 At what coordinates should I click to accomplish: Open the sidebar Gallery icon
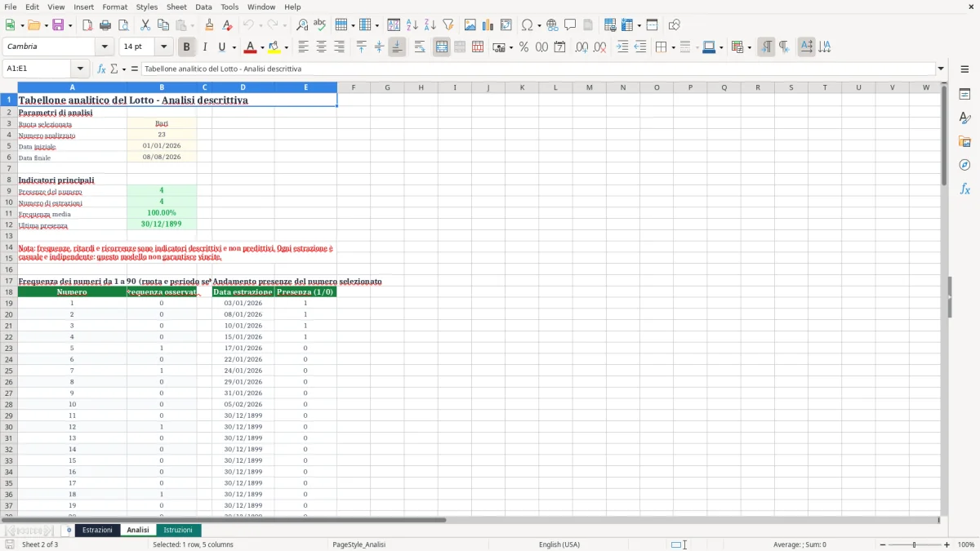coord(964,141)
